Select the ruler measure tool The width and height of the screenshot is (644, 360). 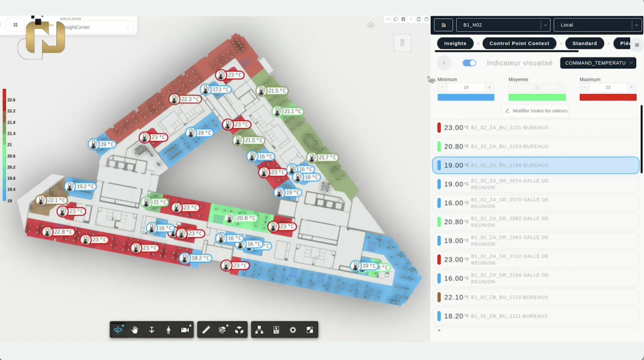click(206, 330)
